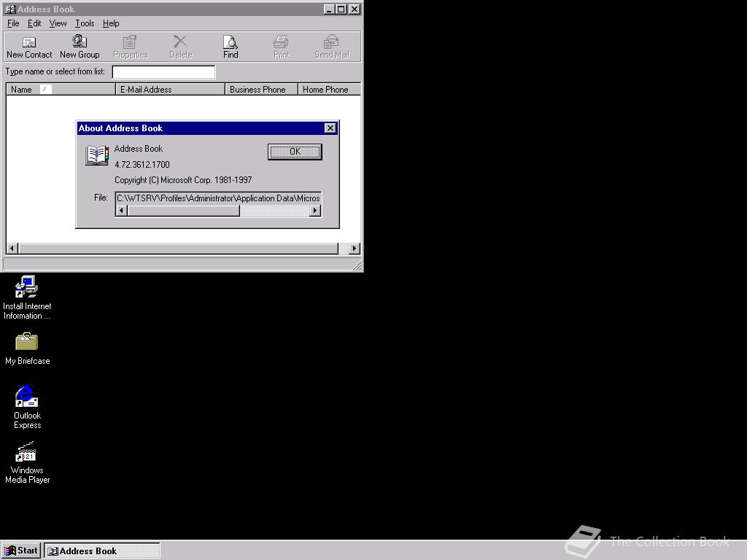Open the File menu
The width and height of the screenshot is (747, 560).
(x=13, y=23)
